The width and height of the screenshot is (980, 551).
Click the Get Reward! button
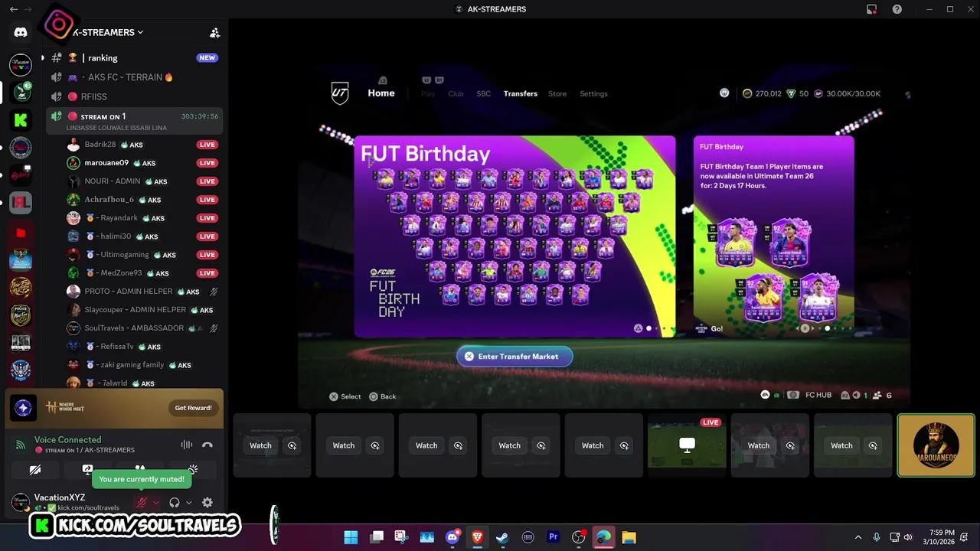coord(193,408)
